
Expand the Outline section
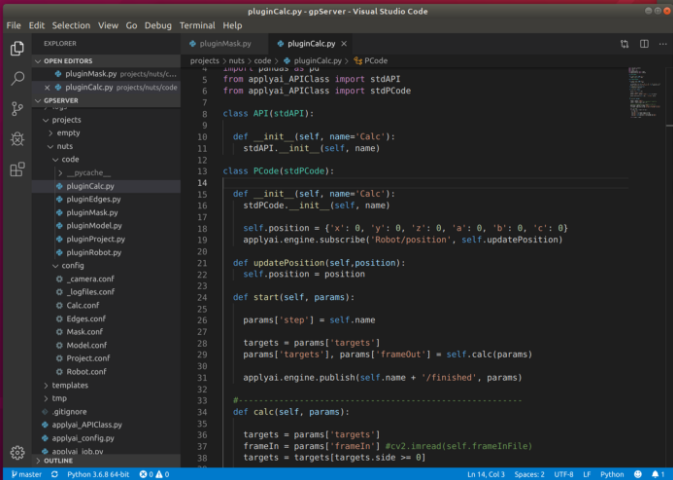pyautogui.click(x=106, y=461)
